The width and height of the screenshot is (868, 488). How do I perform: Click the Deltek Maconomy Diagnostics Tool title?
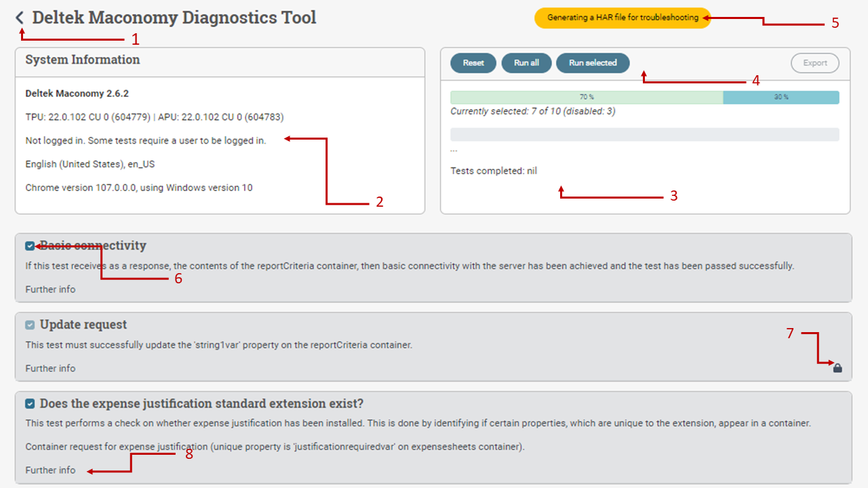coord(174,18)
